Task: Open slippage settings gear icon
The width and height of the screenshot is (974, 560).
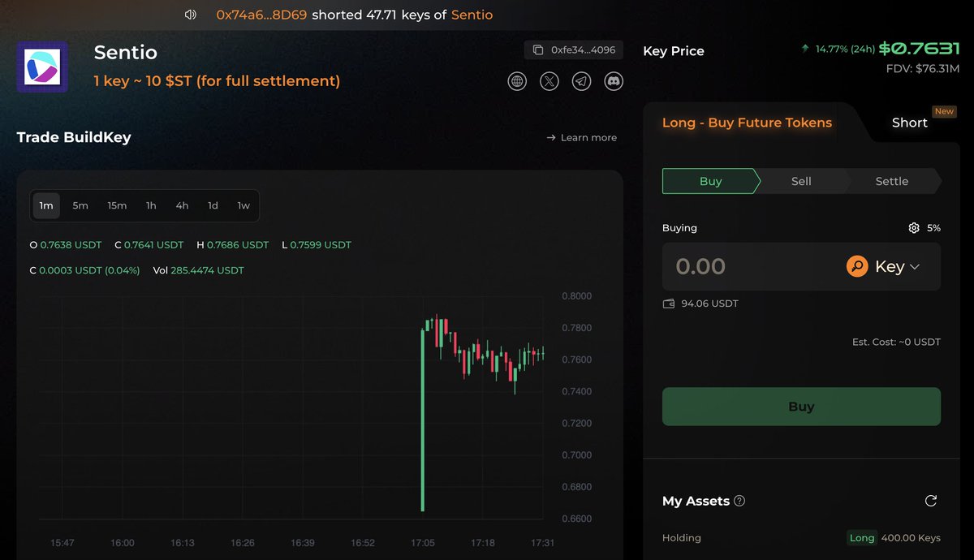Action: pos(914,228)
